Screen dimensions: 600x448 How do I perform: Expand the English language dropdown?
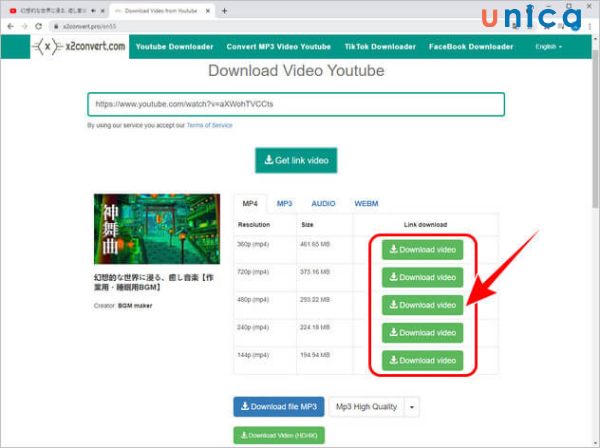click(x=549, y=47)
